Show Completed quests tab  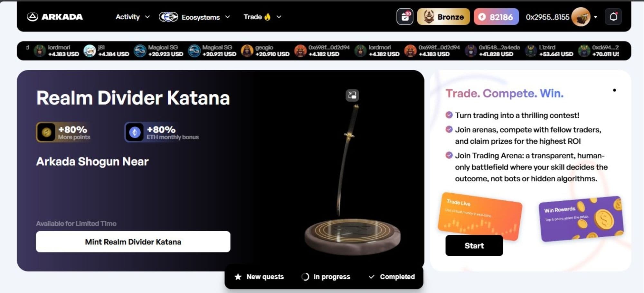click(392, 277)
